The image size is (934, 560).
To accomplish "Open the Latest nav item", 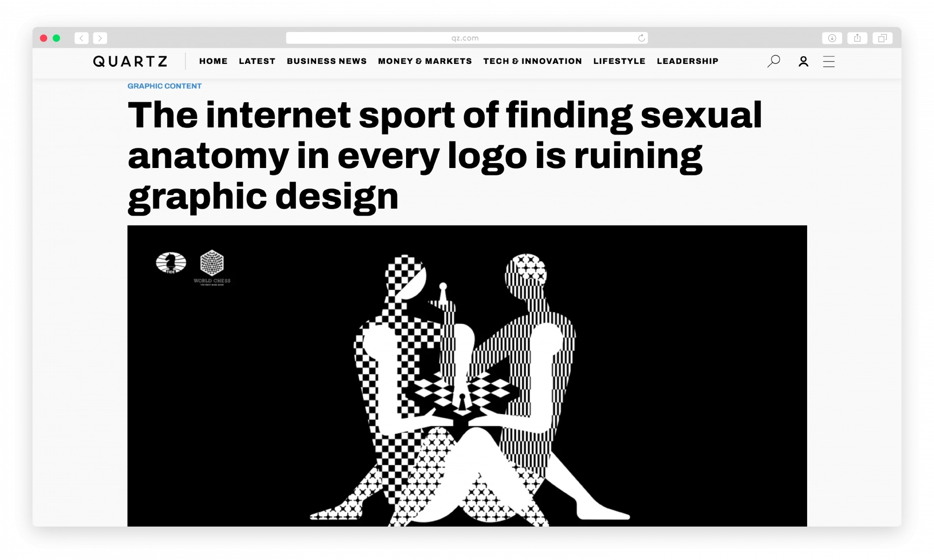I will coord(257,61).
